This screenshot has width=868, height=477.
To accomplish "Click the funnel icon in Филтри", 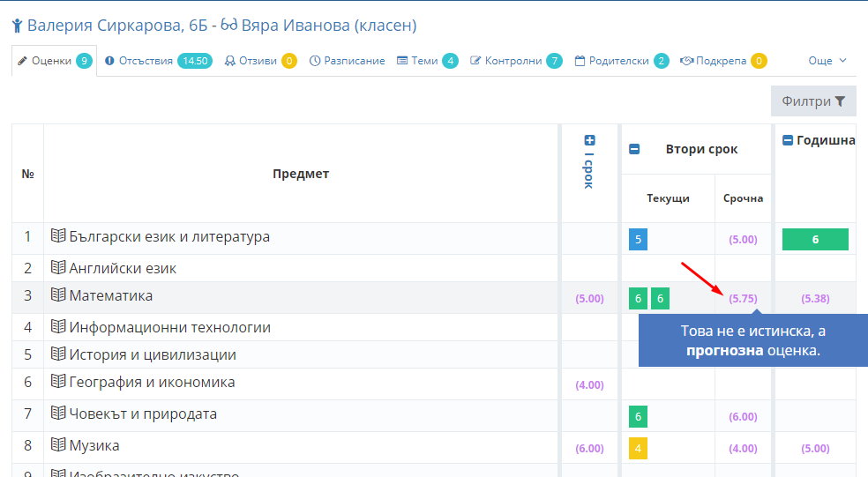I will coord(840,101).
